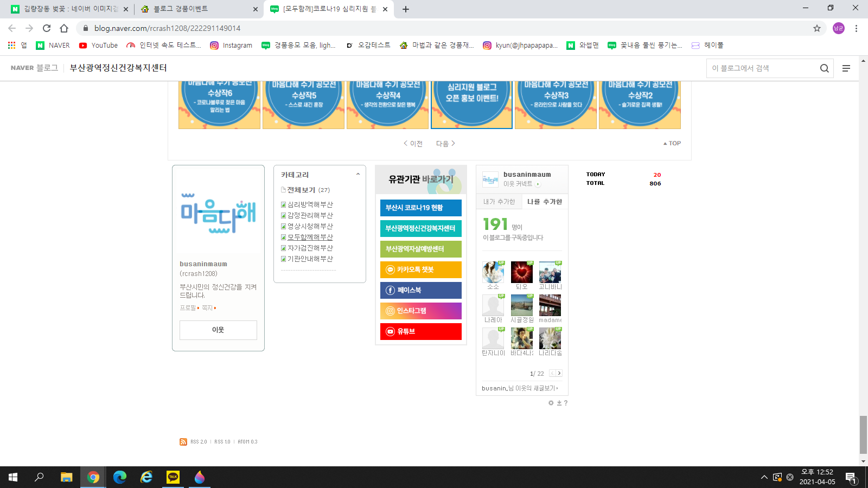Bookmark this page with star icon
The height and width of the screenshot is (488, 868).
816,28
